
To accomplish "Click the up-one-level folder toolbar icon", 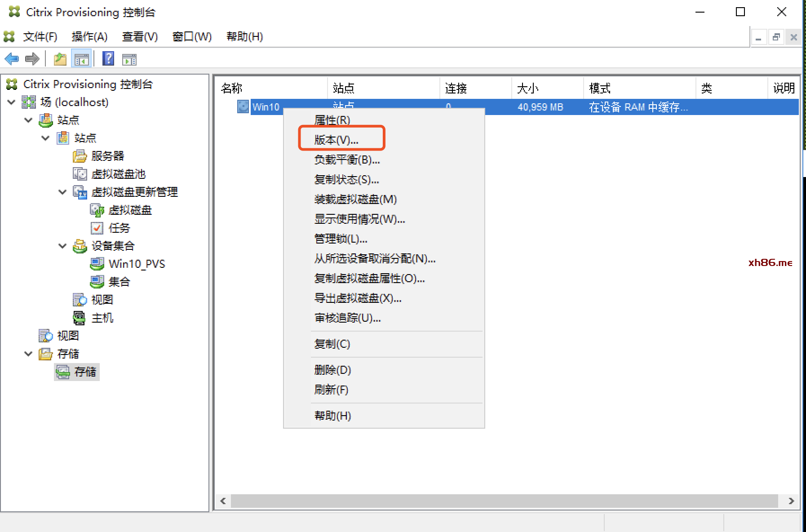I will pos(60,59).
